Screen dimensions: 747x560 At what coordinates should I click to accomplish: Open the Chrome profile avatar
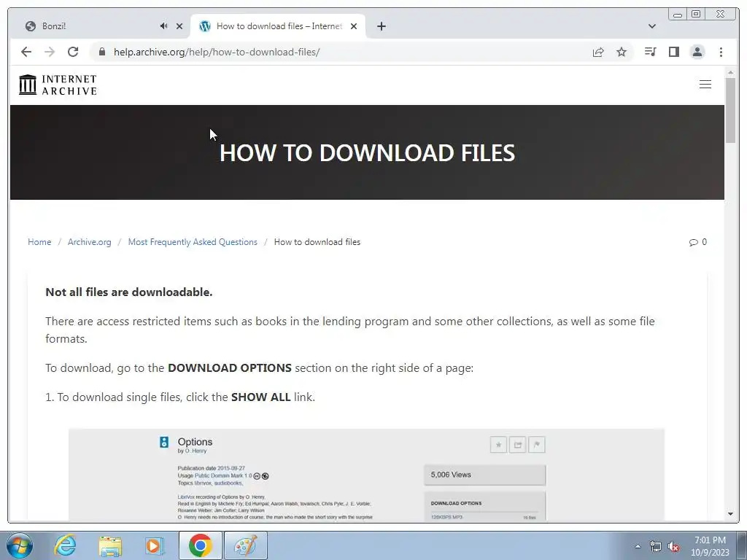(x=697, y=52)
